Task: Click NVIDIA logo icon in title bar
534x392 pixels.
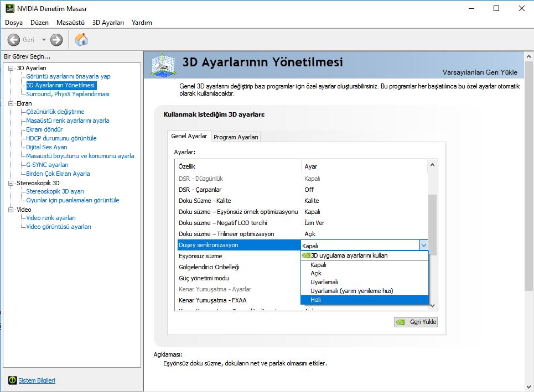Action: 10,8
